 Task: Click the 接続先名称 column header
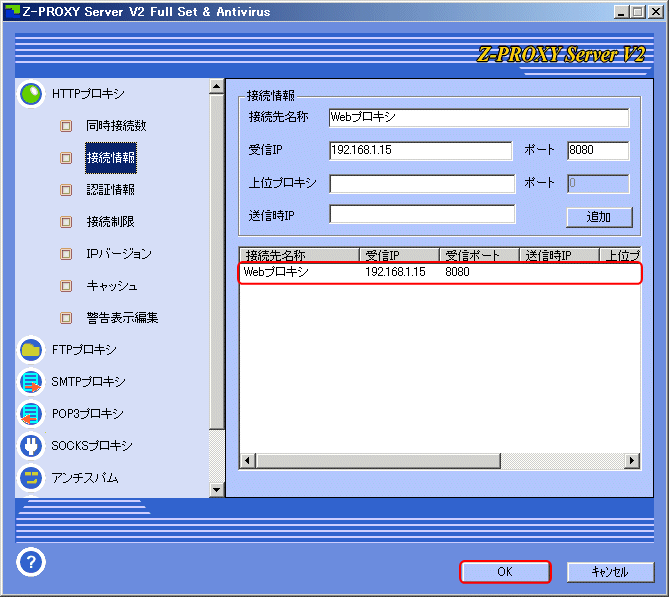click(x=300, y=255)
